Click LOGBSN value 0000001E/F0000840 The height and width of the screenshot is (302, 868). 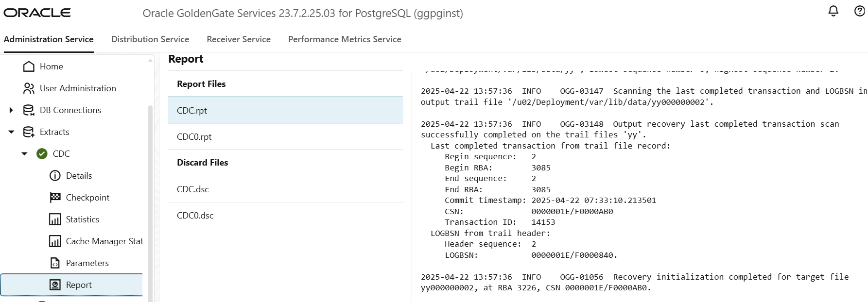tap(574, 255)
